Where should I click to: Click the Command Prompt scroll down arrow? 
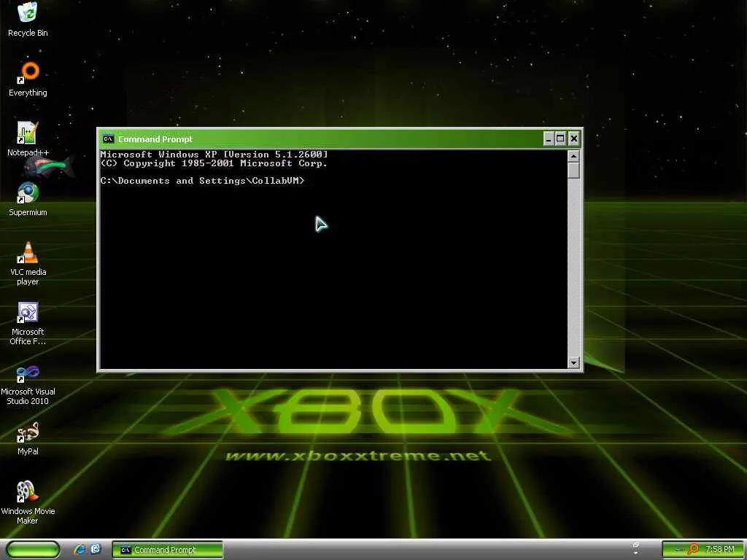click(573, 363)
